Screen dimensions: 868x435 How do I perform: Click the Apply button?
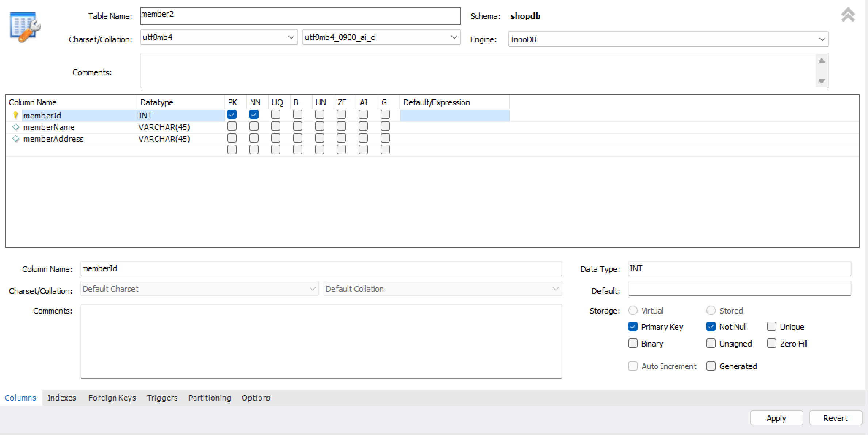click(776, 418)
